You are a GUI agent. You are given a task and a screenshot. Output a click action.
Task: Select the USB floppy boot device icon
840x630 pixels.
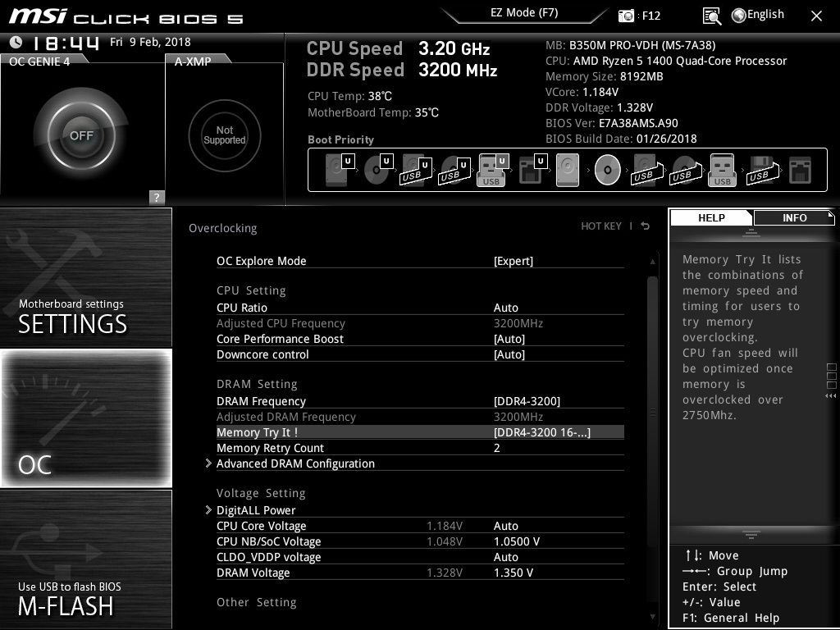[763, 171]
